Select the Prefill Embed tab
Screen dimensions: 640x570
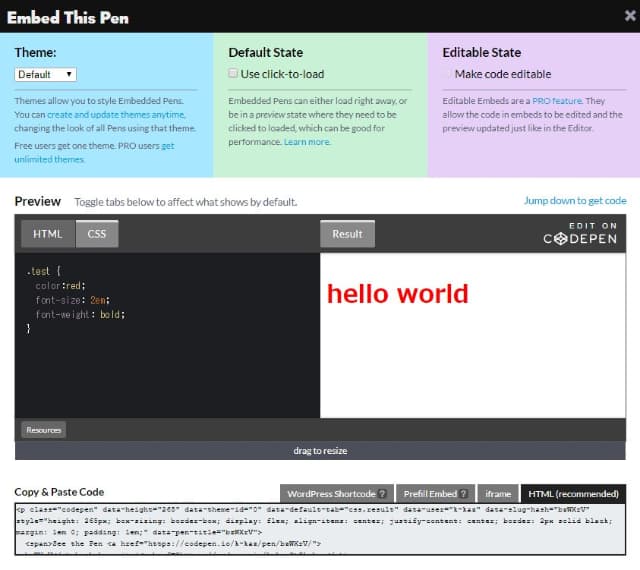pyautogui.click(x=435, y=494)
